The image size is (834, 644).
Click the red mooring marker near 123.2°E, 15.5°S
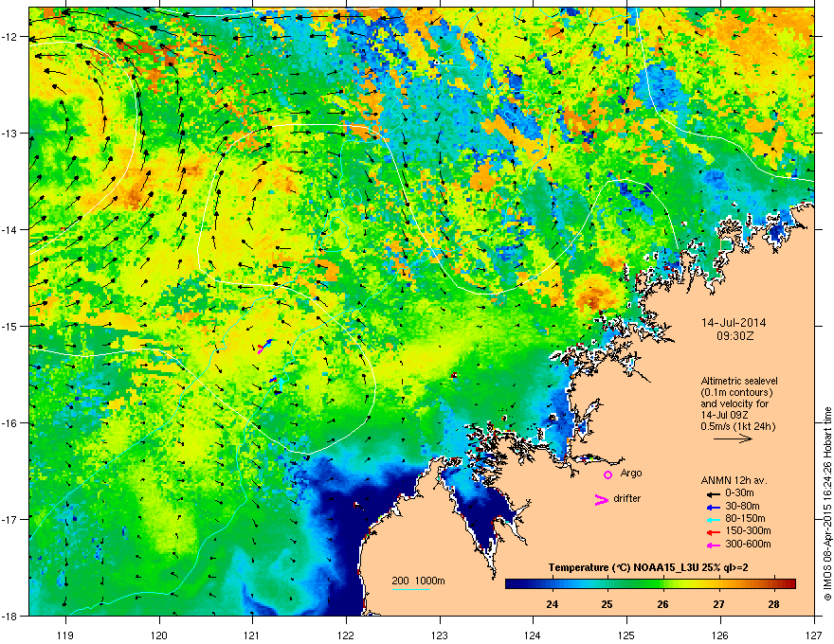click(x=454, y=375)
